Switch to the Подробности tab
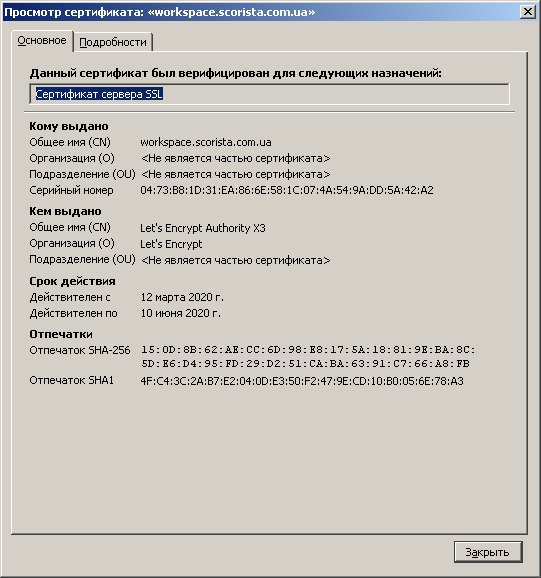 pos(113,42)
